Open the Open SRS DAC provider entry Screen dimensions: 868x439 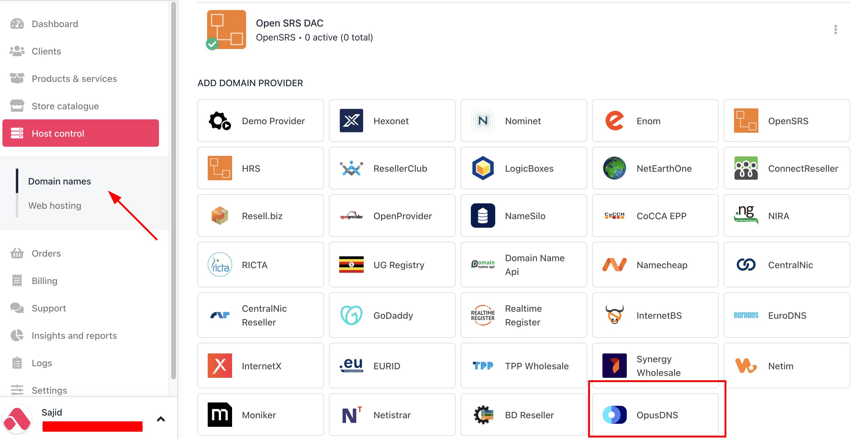point(524,30)
